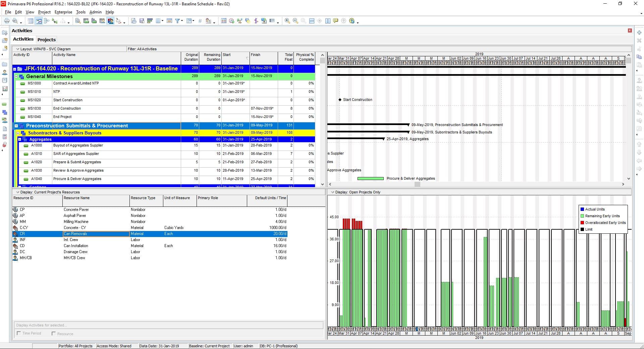Collapse the JFK-164.020 project band

(15, 69)
